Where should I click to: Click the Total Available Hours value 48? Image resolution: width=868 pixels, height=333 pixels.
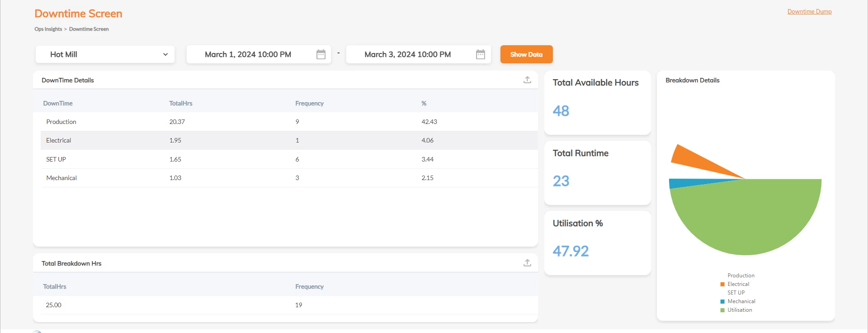561,111
